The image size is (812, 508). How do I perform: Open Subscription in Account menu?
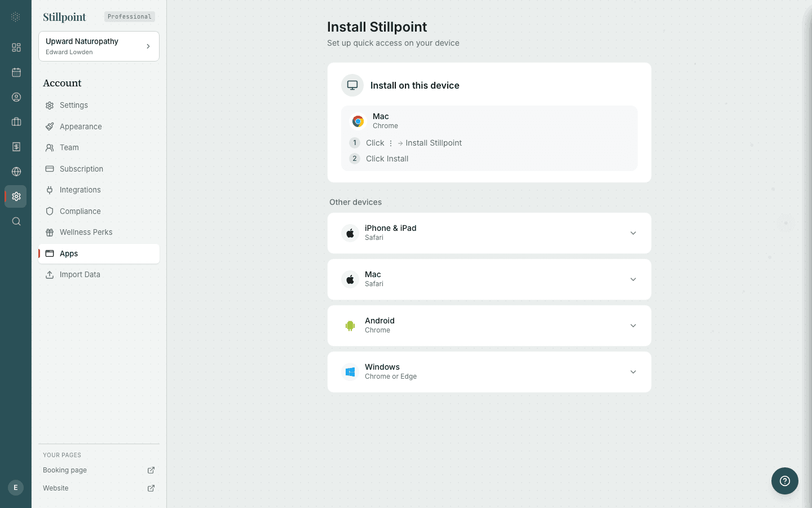pyautogui.click(x=99, y=169)
